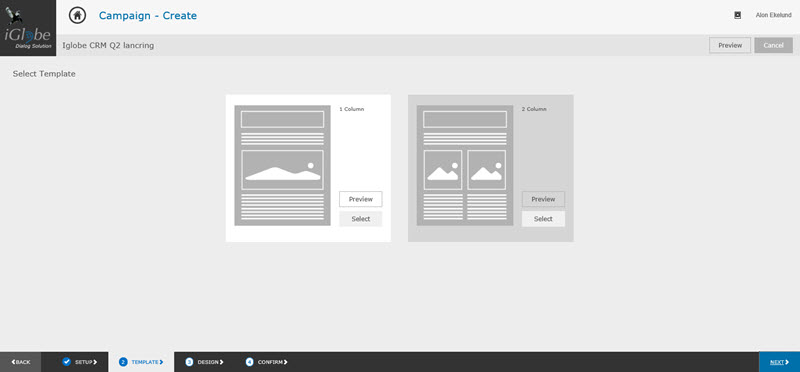Click the Setup step checkmark icon

[x=66, y=362]
